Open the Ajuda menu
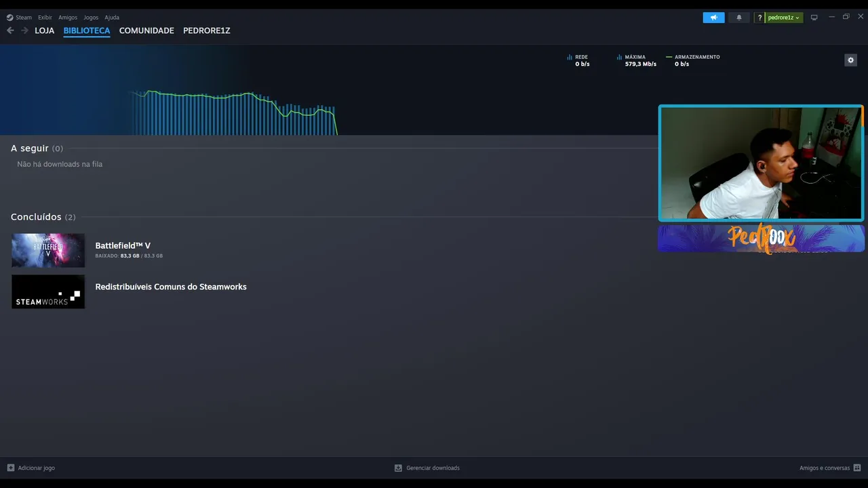868x488 pixels. [x=112, y=18]
